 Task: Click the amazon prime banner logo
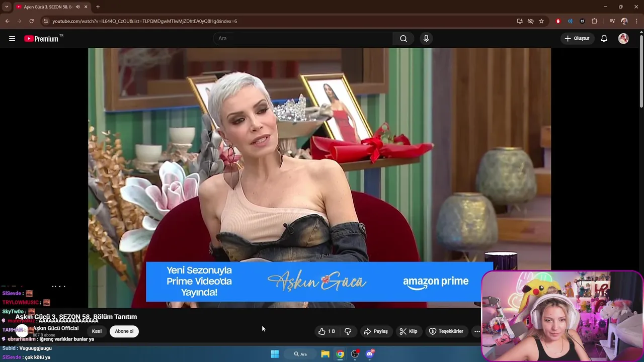(436, 283)
